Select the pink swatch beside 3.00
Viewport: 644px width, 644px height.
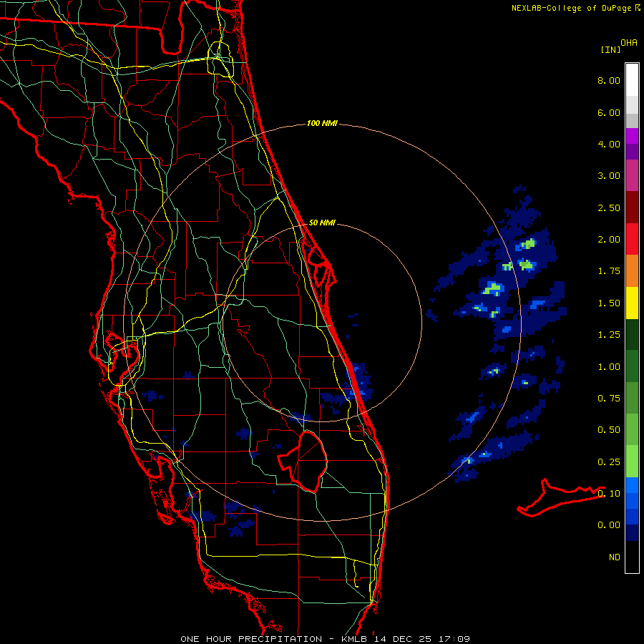pyautogui.click(x=632, y=175)
